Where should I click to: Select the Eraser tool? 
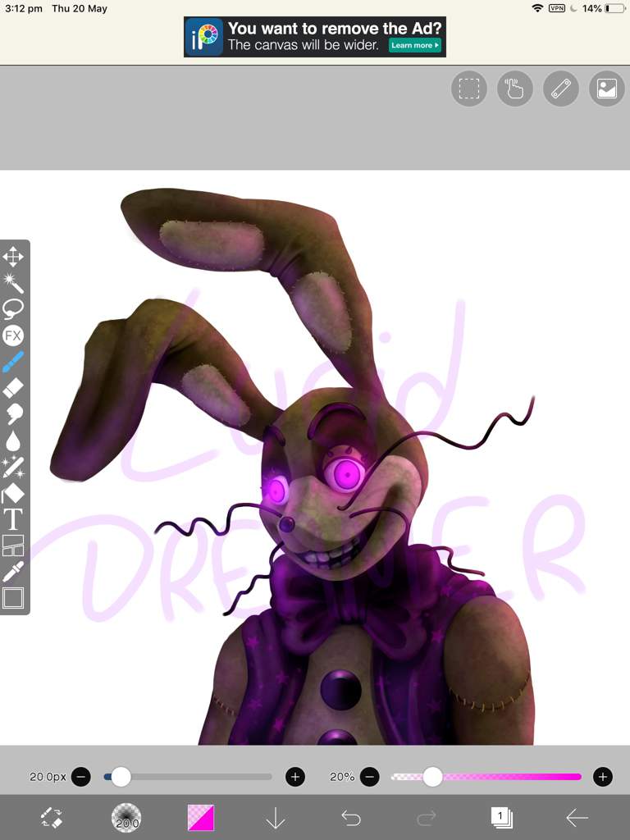click(13, 388)
